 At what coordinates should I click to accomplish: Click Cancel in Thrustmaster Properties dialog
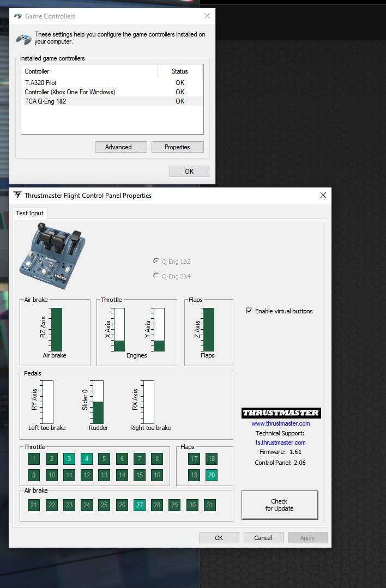click(263, 537)
